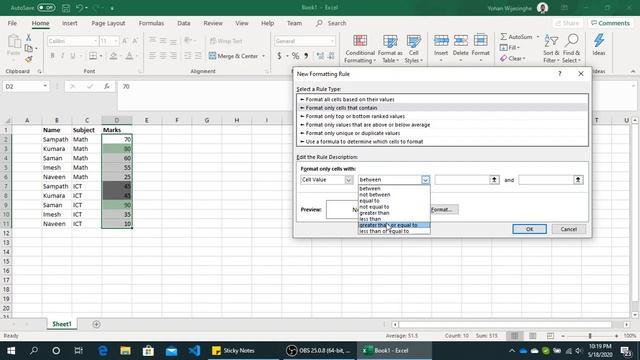Click the zoom slider handle

(590, 336)
